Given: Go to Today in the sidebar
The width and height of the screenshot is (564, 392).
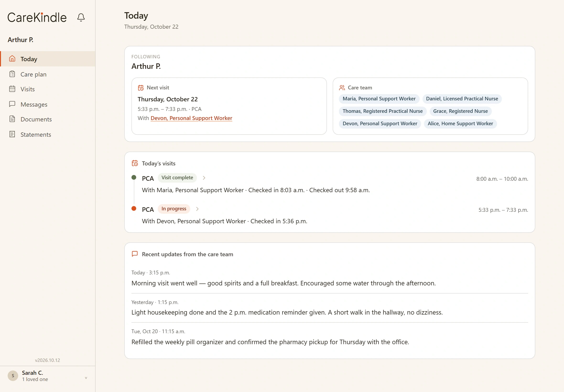Looking at the screenshot, I should point(48,59).
